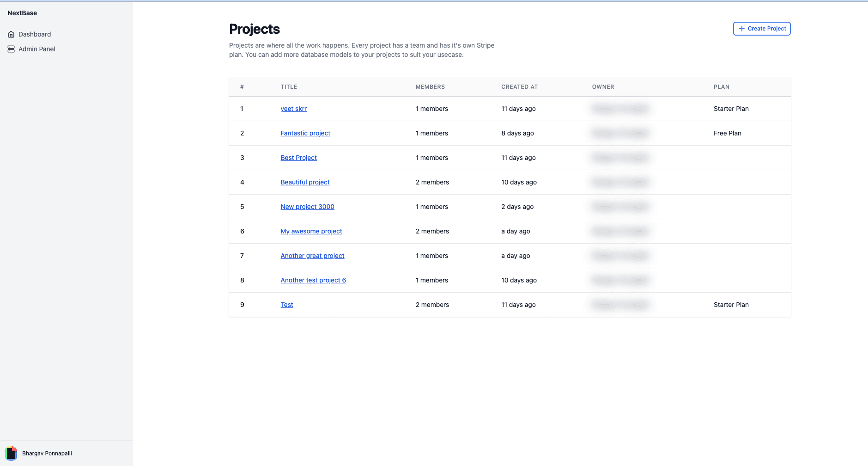Open the Best Project link
The width and height of the screenshot is (868, 466).
coord(299,158)
